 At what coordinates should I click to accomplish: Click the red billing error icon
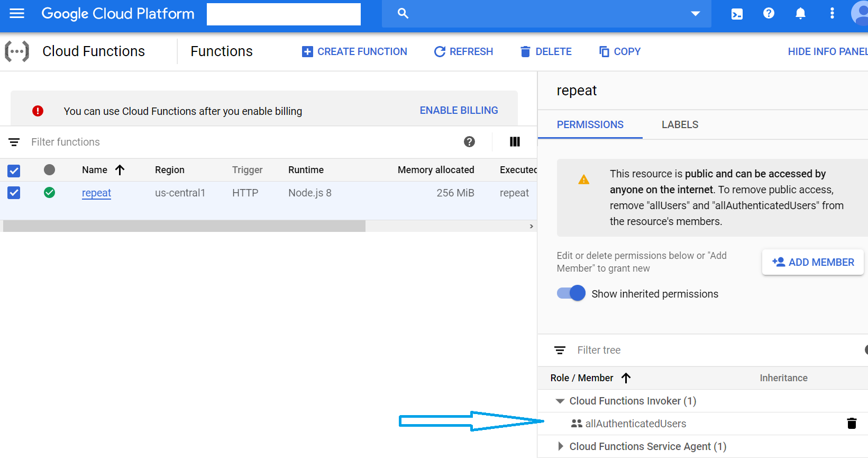tap(38, 111)
